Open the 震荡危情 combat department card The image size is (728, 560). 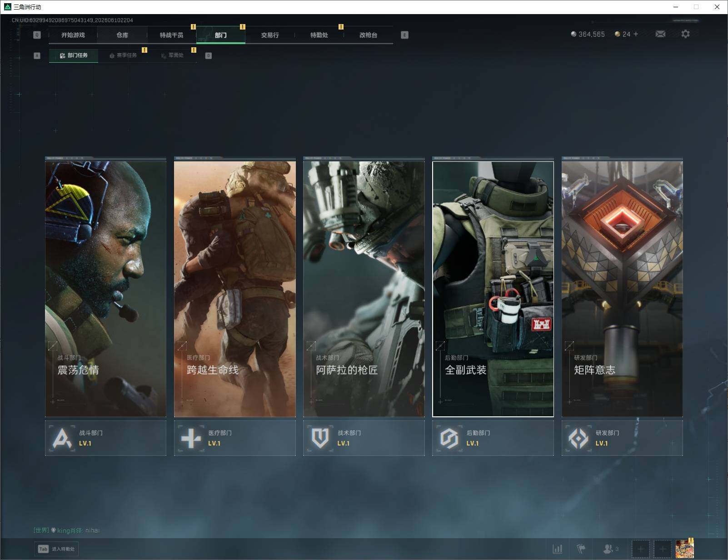pyautogui.click(x=105, y=289)
